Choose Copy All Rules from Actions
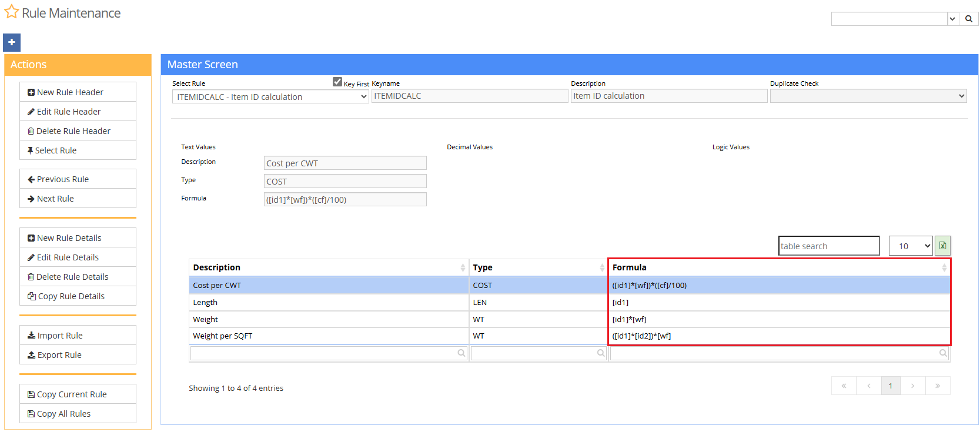This screenshot has height=432, width=980. coord(78,414)
